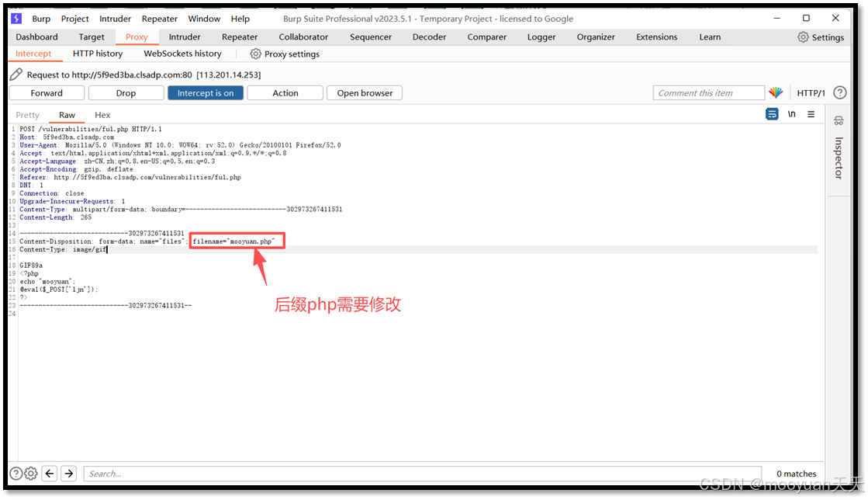Screen dimensions: 868x500
Task: Toggle the Intercept is on button
Action: (206, 93)
